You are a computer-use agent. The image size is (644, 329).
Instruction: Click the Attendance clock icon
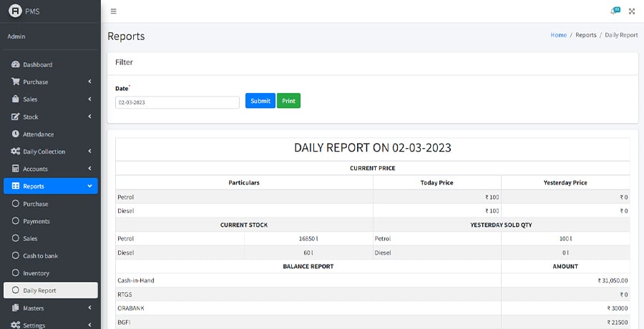pos(16,134)
